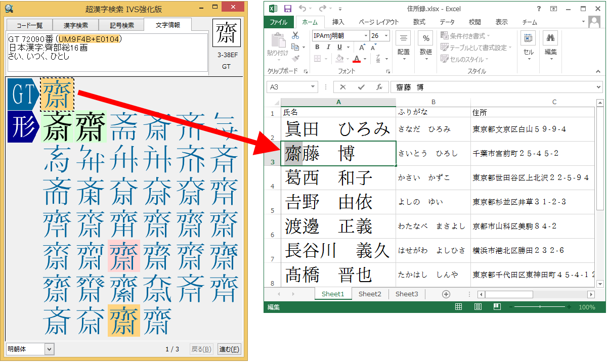
Task: Click the increase font size icon
Action: click(362, 47)
